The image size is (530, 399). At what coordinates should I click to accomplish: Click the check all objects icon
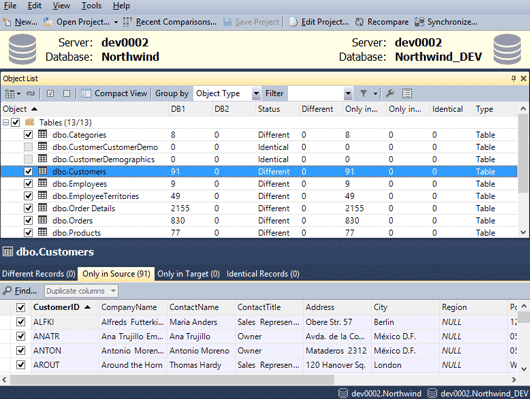pyautogui.click(x=50, y=93)
